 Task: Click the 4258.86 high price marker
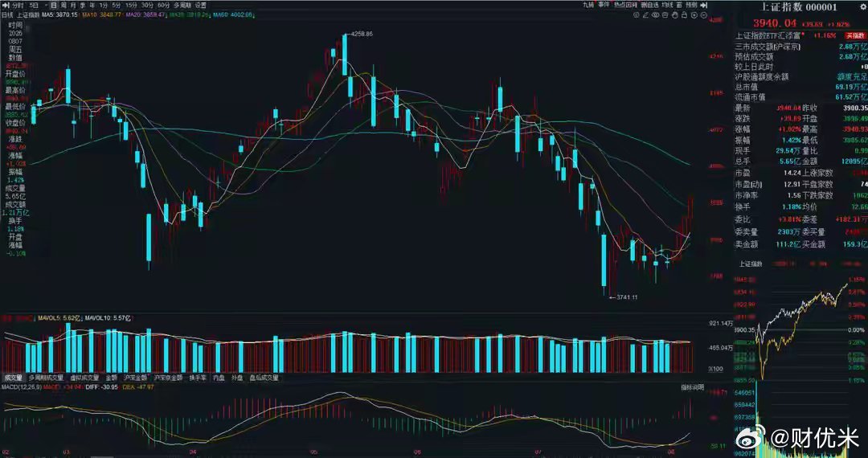[362, 34]
